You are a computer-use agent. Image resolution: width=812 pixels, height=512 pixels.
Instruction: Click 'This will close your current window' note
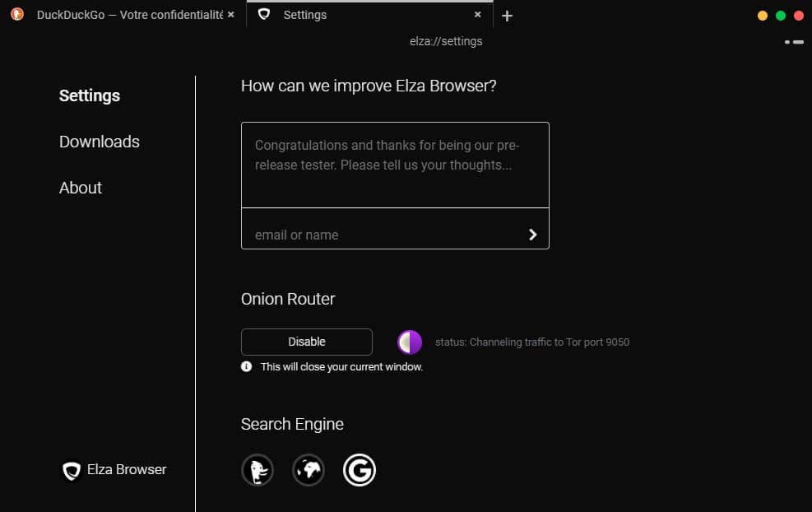pyautogui.click(x=341, y=367)
